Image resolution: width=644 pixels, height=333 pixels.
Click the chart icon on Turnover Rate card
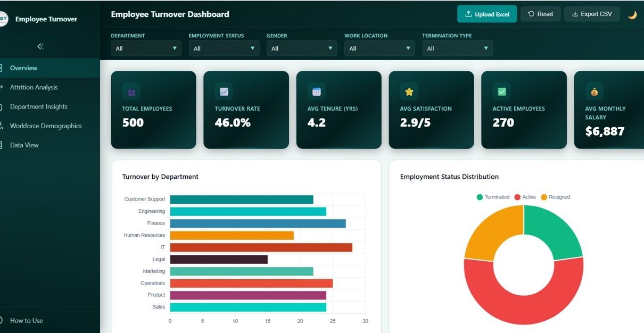tap(224, 91)
